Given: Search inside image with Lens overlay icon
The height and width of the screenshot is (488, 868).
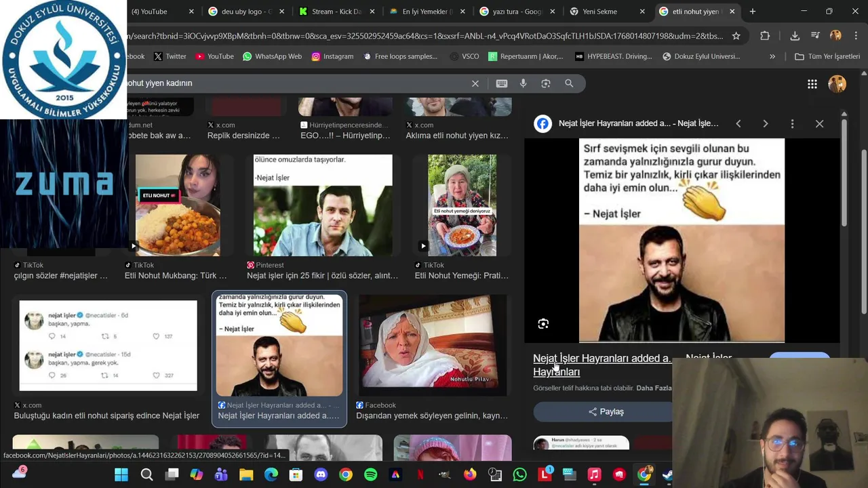Looking at the screenshot, I should point(543,324).
